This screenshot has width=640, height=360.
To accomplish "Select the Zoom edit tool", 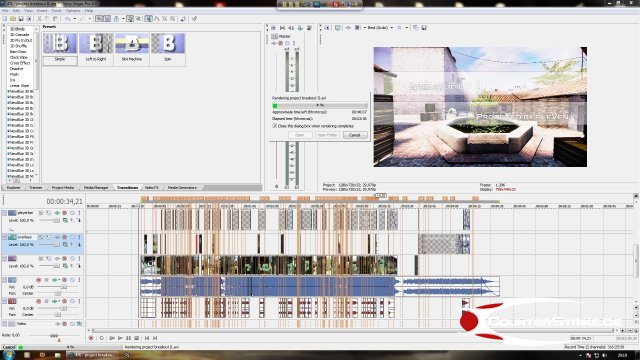I will (173, 19).
